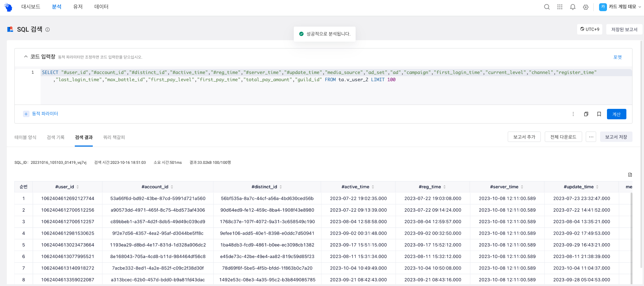644x286 pixels.
Task: Switch to the 검색 기록 tab
Action: click(55, 137)
